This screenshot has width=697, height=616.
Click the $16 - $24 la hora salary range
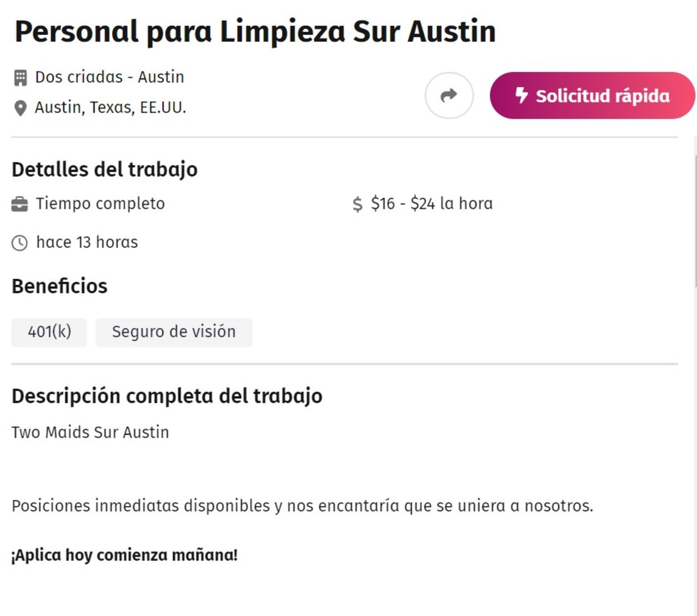pos(432,204)
